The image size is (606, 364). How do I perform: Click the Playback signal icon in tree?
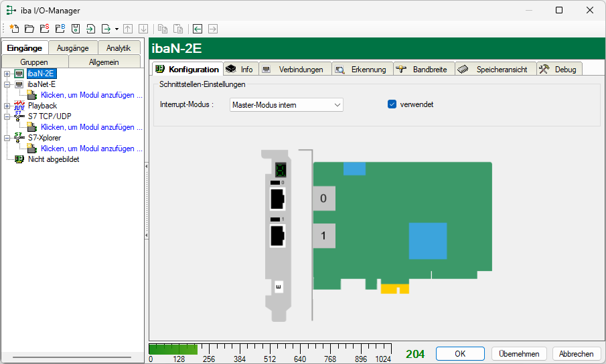click(x=19, y=106)
